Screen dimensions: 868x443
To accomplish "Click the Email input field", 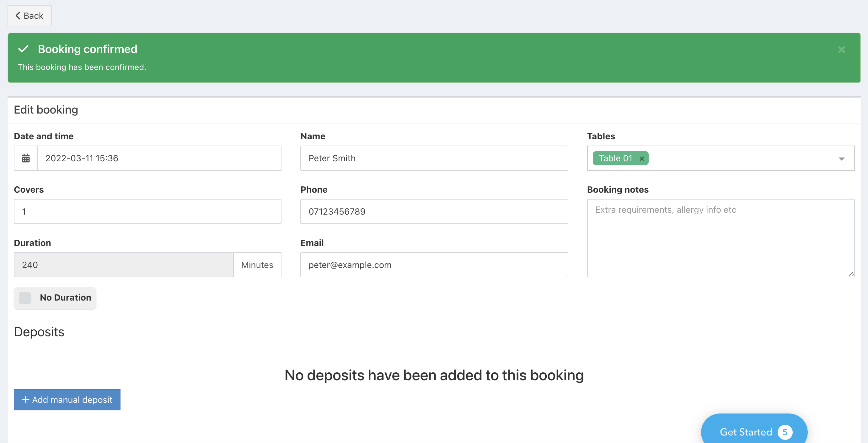I will 434,265.
